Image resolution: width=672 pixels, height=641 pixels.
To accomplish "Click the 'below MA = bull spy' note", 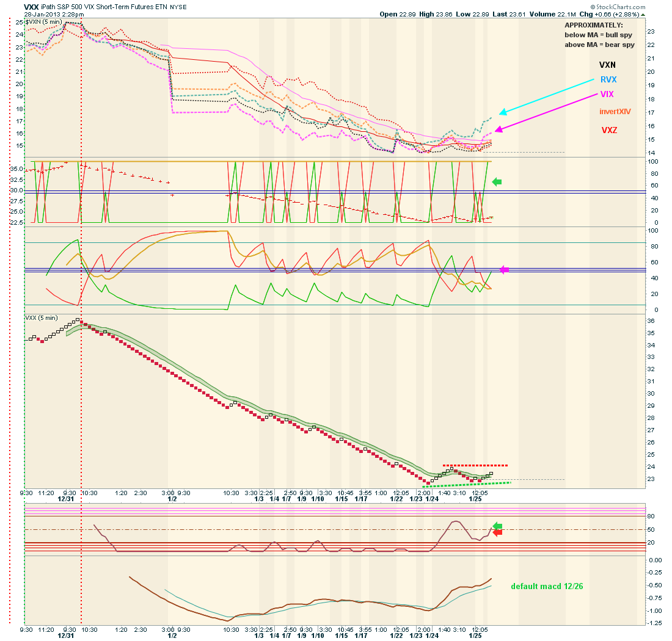I will (598, 35).
